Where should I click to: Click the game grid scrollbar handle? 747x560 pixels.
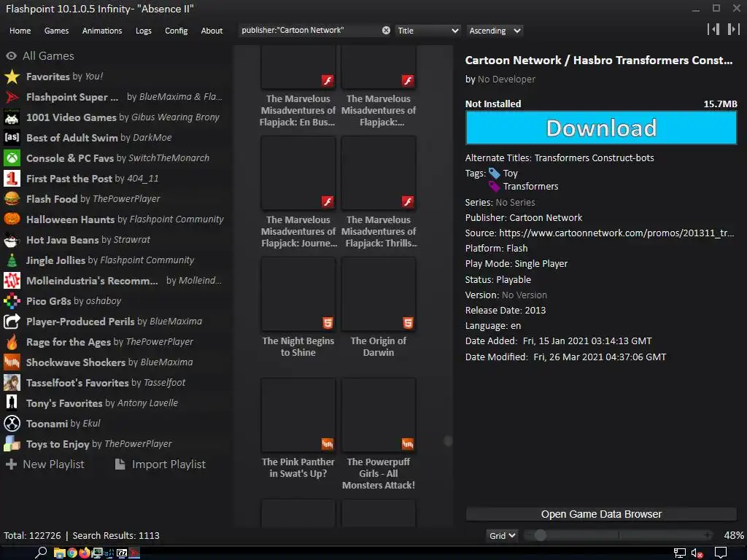point(448,441)
